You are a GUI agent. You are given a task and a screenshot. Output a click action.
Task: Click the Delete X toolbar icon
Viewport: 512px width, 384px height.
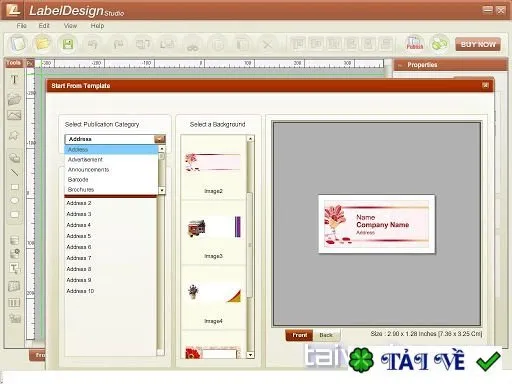click(267, 44)
